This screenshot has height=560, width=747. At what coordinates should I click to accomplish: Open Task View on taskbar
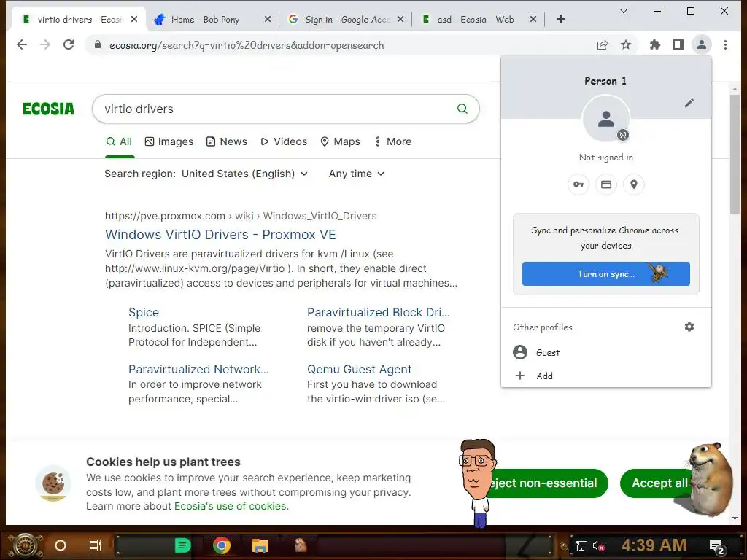pos(96,545)
